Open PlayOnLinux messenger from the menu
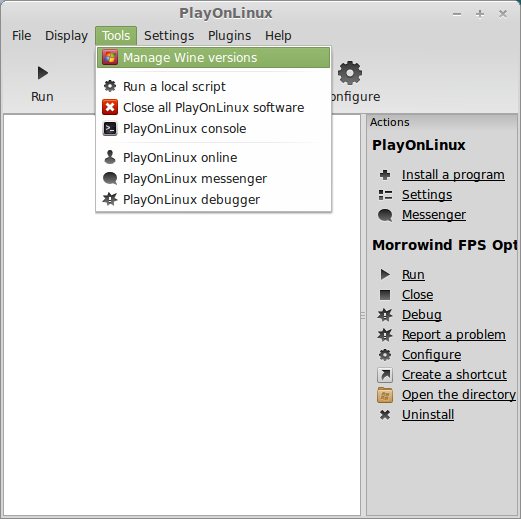Viewport: 521px width, 519px height. pos(213,179)
